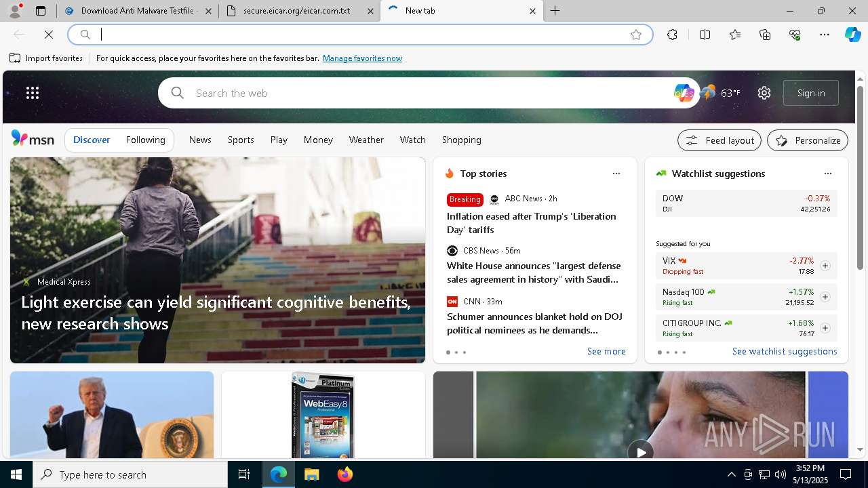868x488 pixels.
Task: Select the Discover feed tab
Action: [92, 140]
